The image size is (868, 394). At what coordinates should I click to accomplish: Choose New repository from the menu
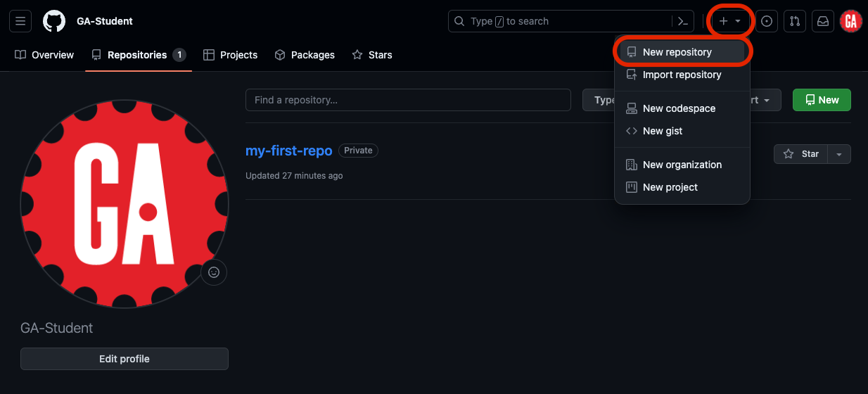[682, 52]
